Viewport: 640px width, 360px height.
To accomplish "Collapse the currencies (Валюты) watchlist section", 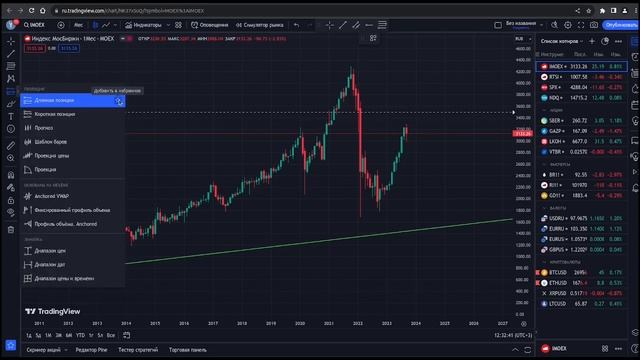I will (x=544, y=208).
